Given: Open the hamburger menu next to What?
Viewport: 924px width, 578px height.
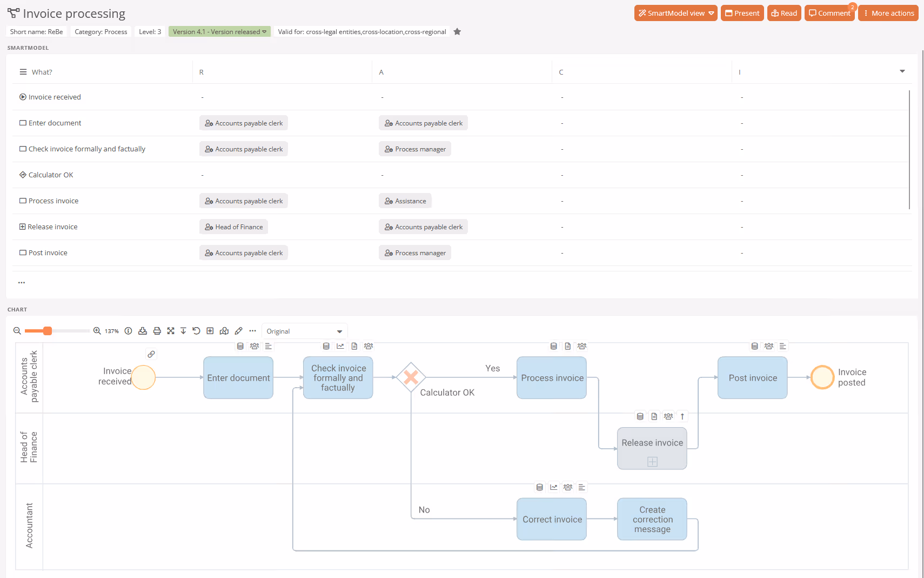Looking at the screenshot, I should 23,72.
